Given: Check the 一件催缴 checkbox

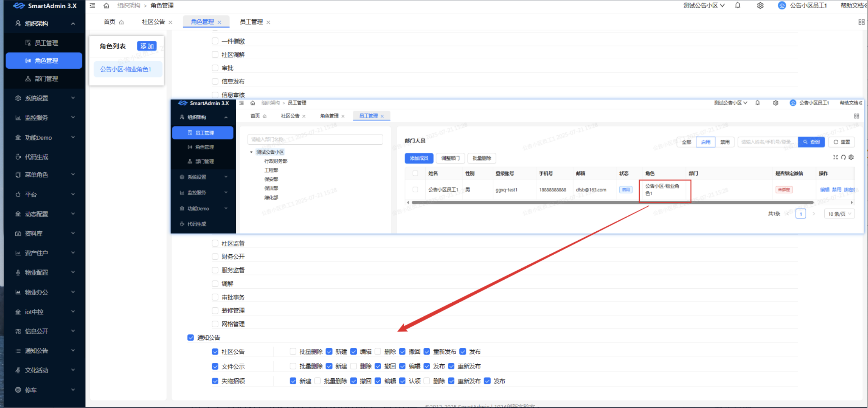Looking at the screenshot, I should (215, 41).
